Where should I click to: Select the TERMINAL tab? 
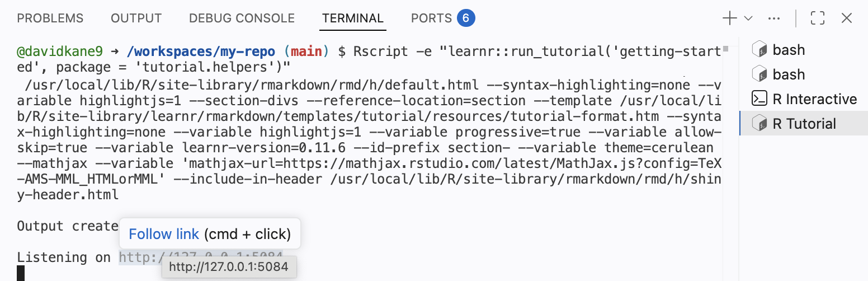pos(353,18)
